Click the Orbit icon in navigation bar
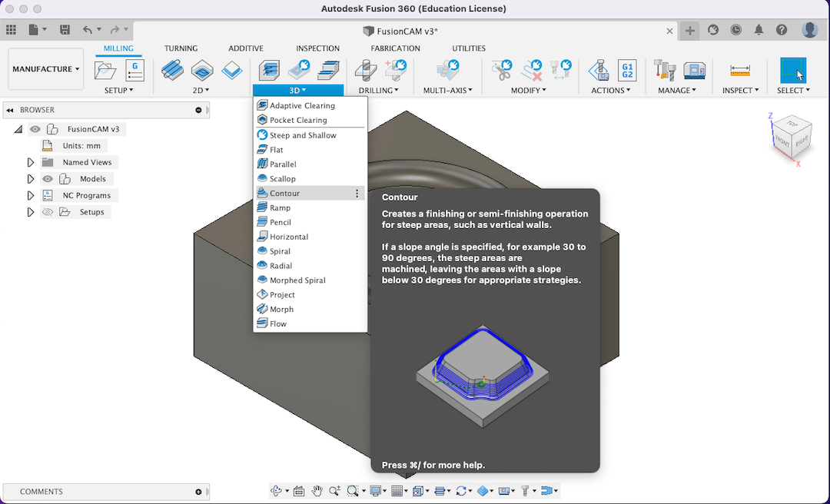The height and width of the screenshot is (504, 830). coord(277,491)
